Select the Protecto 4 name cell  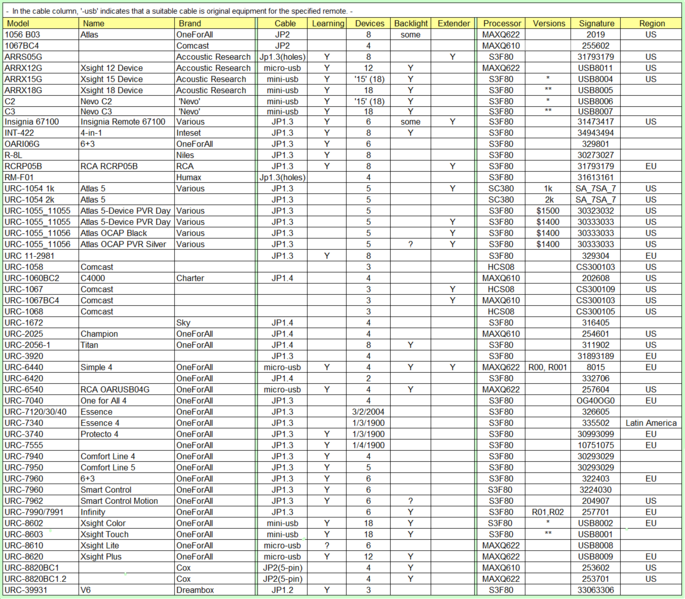pos(101,434)
